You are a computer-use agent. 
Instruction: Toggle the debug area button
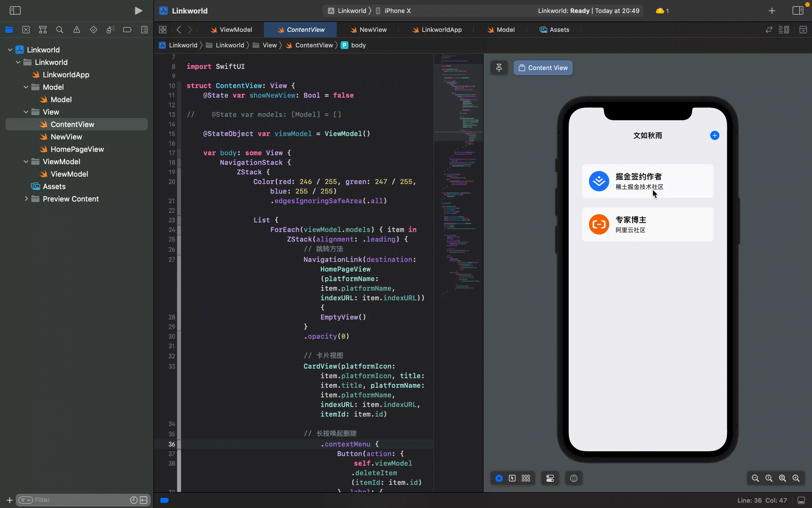[801, 500]
